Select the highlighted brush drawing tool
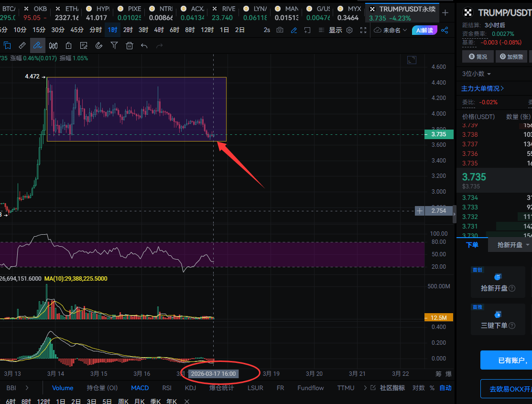The height and width of the screenshot is (404, 532). pos(37,45)
